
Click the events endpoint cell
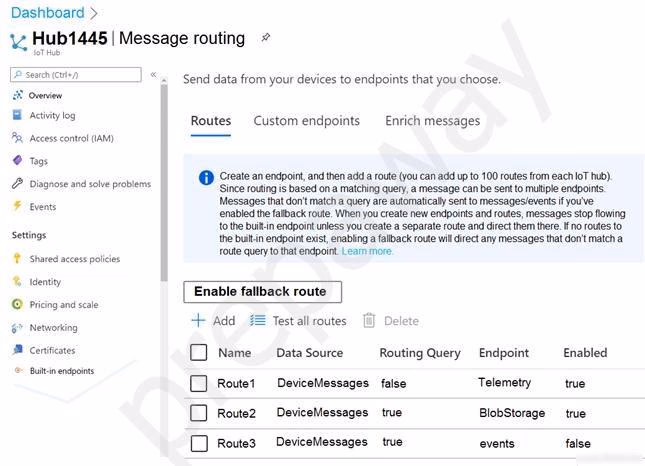click(497, 444)
